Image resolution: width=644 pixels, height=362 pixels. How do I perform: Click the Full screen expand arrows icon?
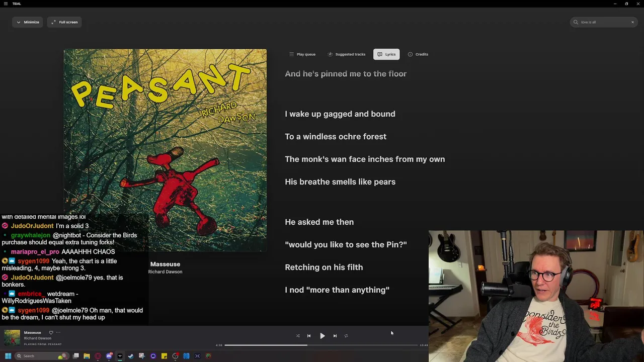(x=53, y=22)
